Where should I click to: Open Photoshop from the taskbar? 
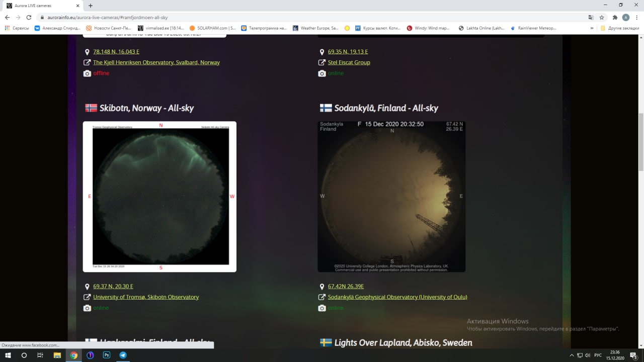pos(107,355)
